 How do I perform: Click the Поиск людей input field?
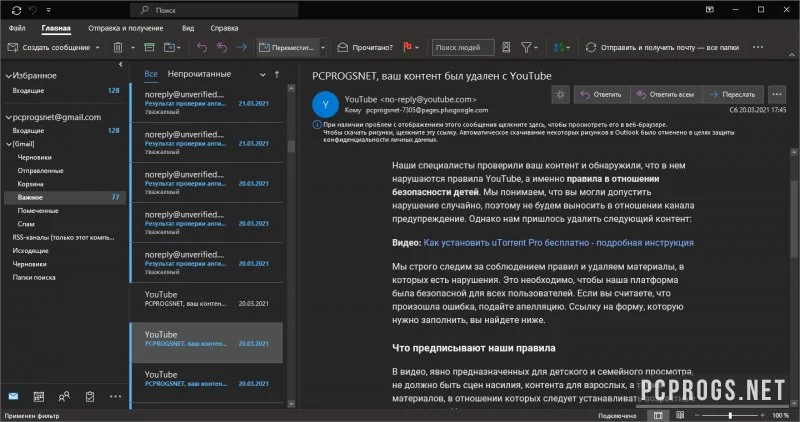[x=463, y=47]
